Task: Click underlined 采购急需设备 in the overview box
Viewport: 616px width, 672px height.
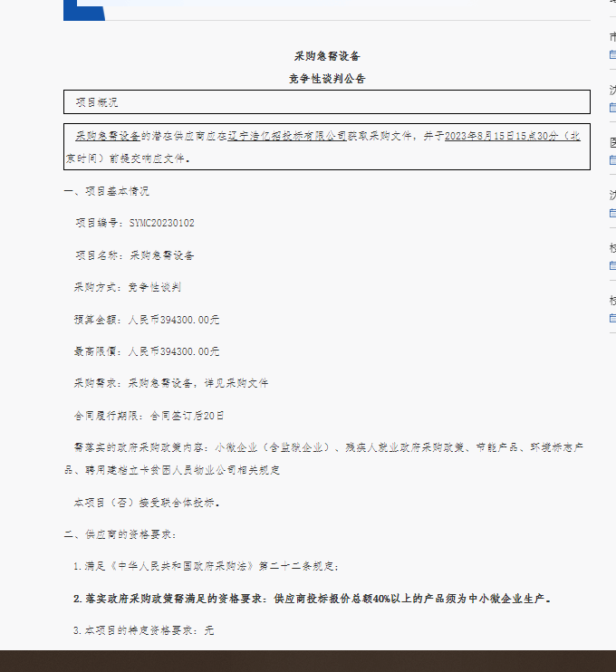Action: 107,136
